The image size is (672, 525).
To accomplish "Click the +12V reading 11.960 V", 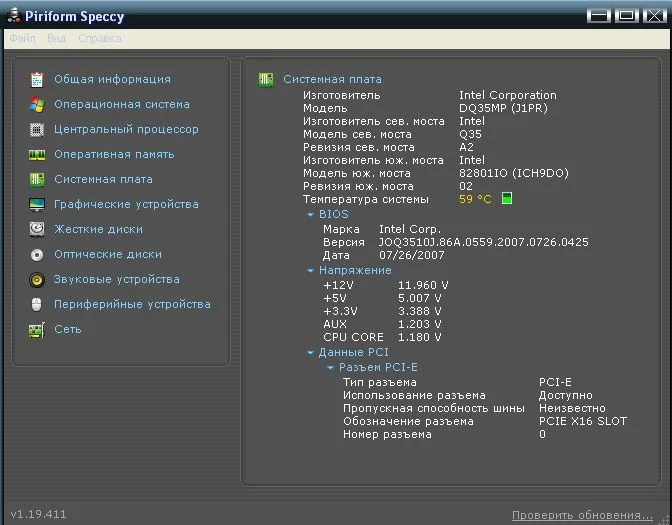I will pos(423,285).
